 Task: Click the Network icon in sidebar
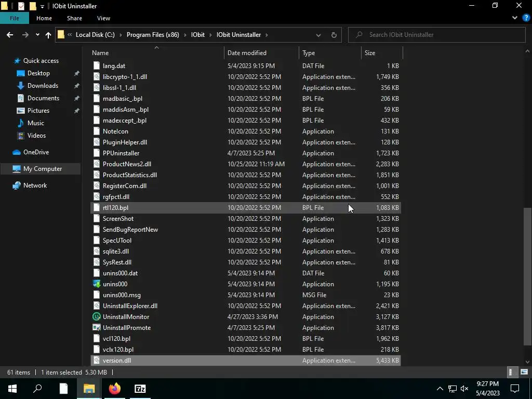(x=17, y=185)
